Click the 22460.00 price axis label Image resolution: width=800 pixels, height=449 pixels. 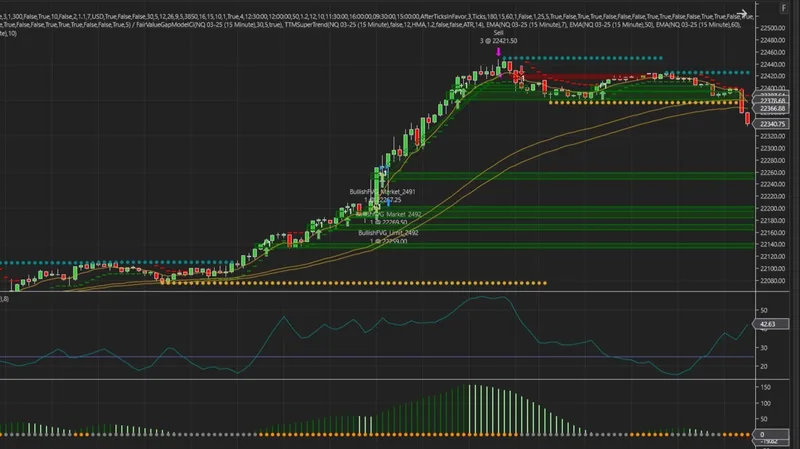pyautogui.click(x=772, y=52)
